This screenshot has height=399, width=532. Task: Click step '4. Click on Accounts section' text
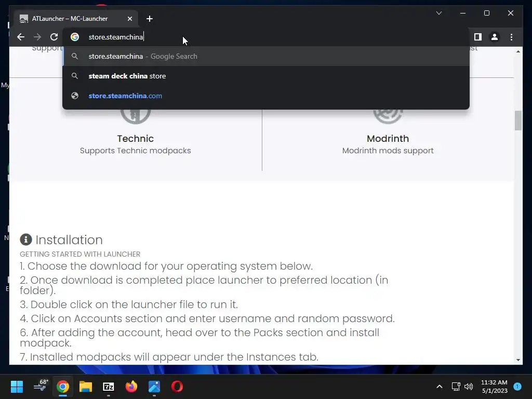[x=207, y=318]
